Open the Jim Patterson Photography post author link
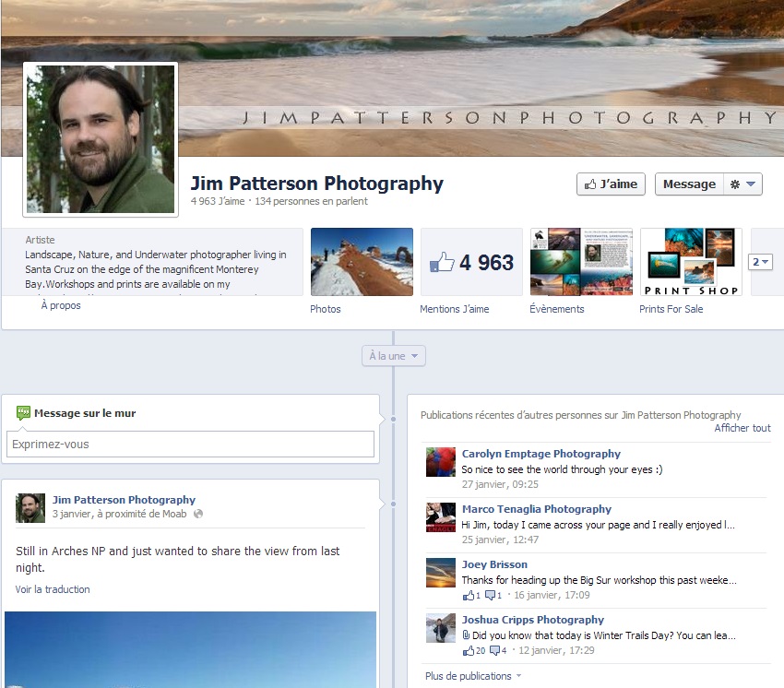The width and height of the screenshot is (784, 688). click(x=124, y=500)
